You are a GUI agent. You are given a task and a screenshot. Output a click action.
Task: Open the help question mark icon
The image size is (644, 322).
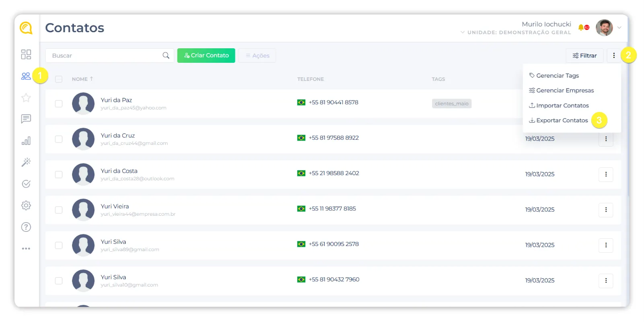(x=26, y=227)
